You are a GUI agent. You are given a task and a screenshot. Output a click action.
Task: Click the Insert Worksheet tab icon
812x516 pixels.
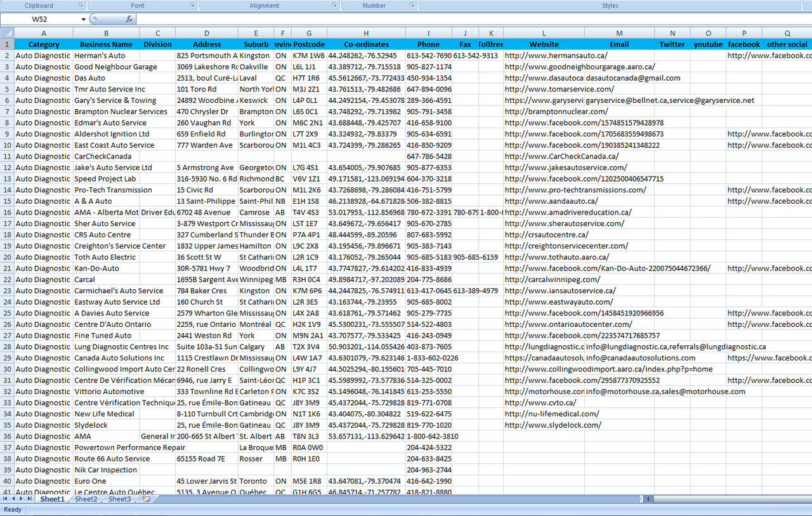(x=147, y=499)
